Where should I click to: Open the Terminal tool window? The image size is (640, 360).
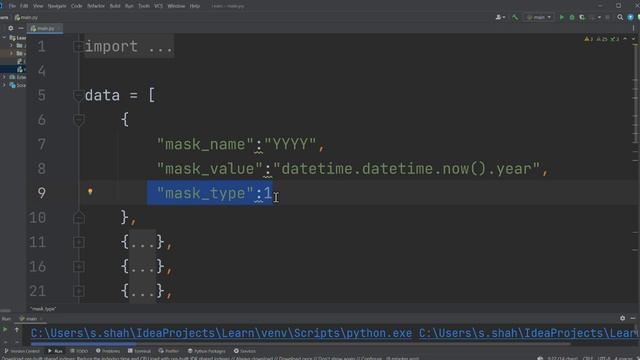139,351
